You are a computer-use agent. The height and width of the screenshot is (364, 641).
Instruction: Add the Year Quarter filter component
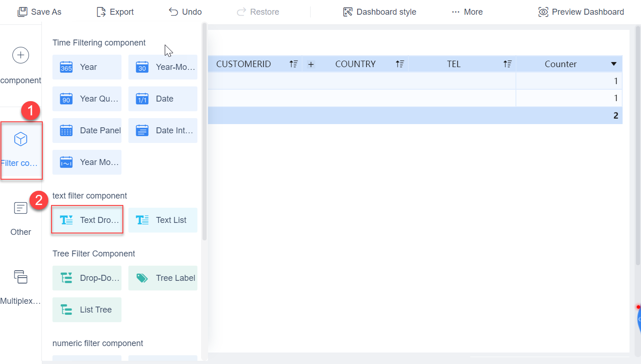coord(87,99)
